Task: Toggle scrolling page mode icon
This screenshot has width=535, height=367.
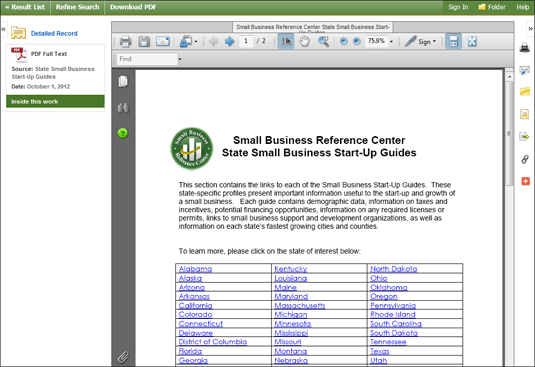Action: click(453, 41)
